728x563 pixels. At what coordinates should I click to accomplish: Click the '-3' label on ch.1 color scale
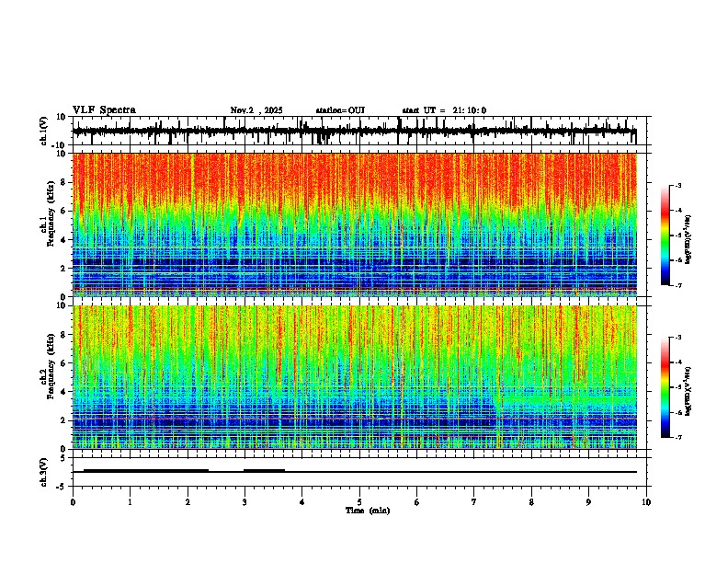678,186
